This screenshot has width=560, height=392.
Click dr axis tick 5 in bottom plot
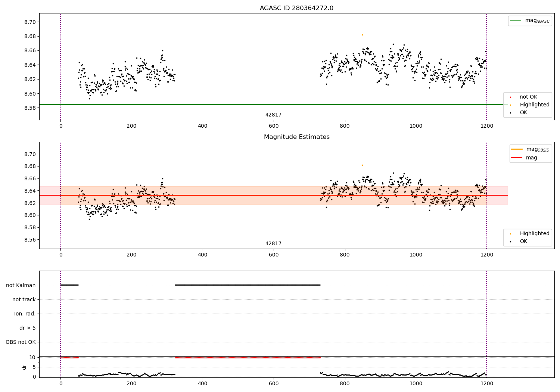point(34,367)
